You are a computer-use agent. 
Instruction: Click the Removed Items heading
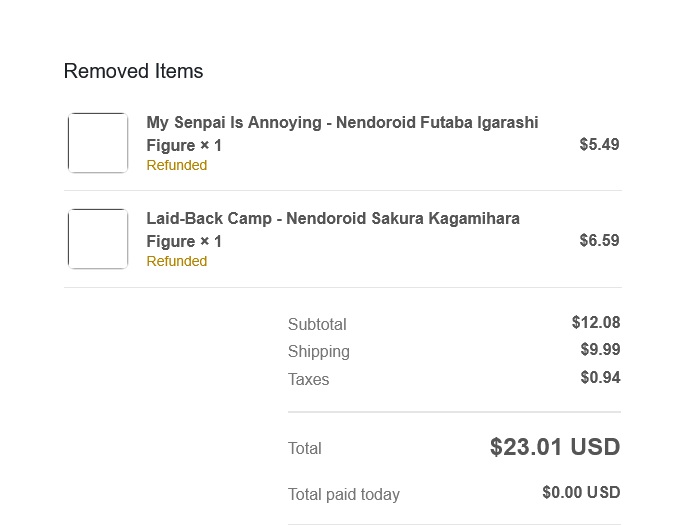click(x=133, y=71)
